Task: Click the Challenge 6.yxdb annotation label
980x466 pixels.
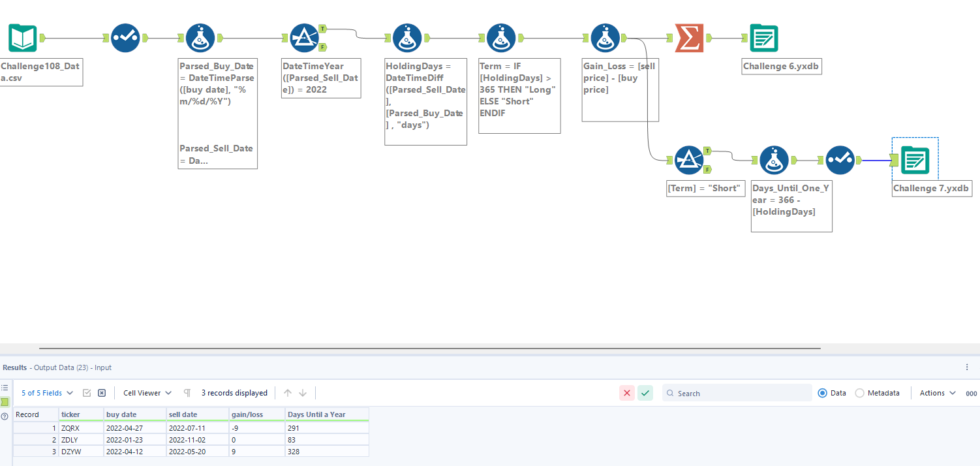Action: click(x=782, y=67)
